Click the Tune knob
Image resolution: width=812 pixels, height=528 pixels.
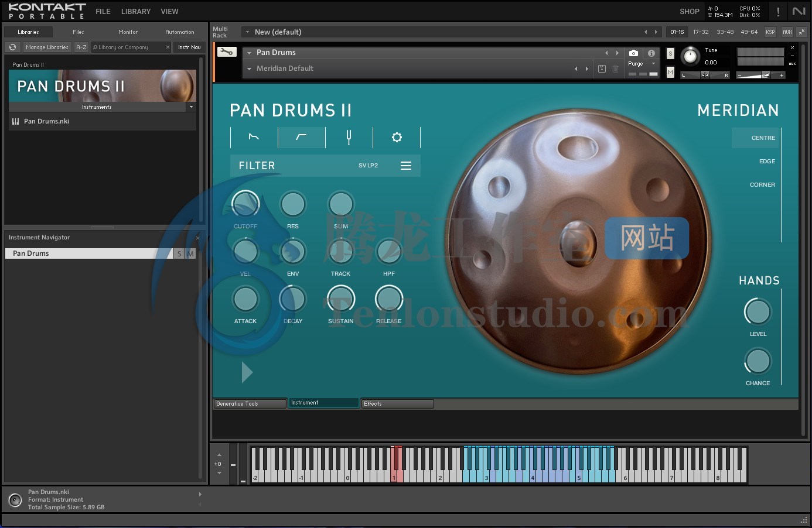(691, 57)
